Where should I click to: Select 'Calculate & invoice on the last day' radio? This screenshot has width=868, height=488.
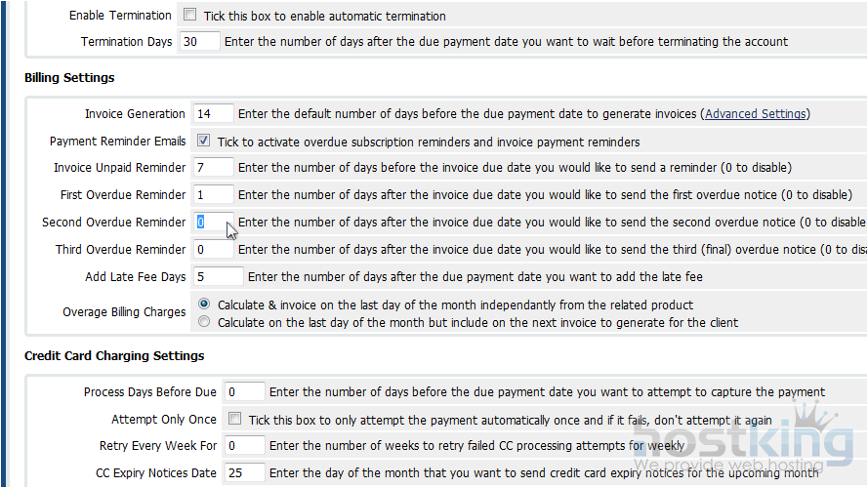click(204, 305)
